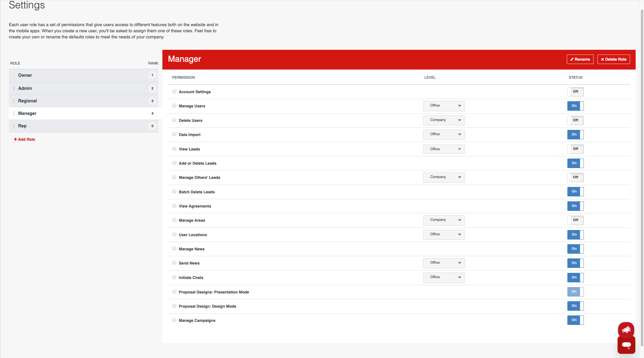Click help icon beside Delete Users
The width and height of the screenshot is (644, 358).
pyautogui.click(x=174, y=120)
